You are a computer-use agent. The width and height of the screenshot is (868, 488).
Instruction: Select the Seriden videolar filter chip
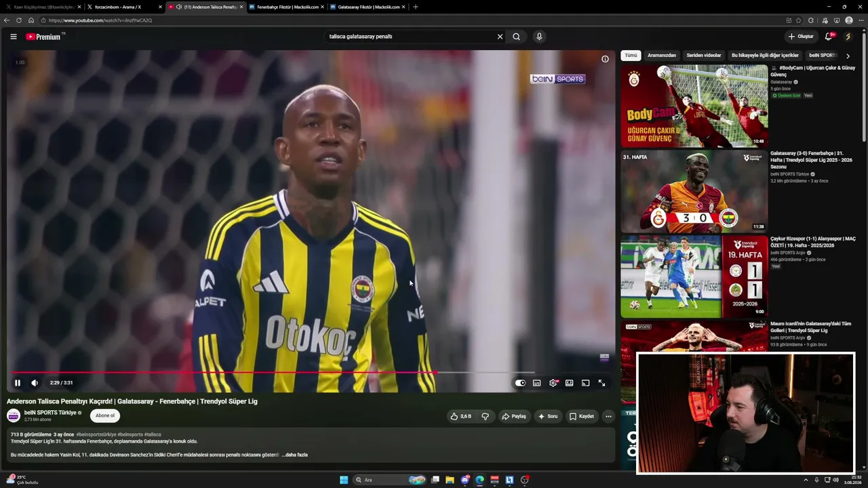pos(704,56)
